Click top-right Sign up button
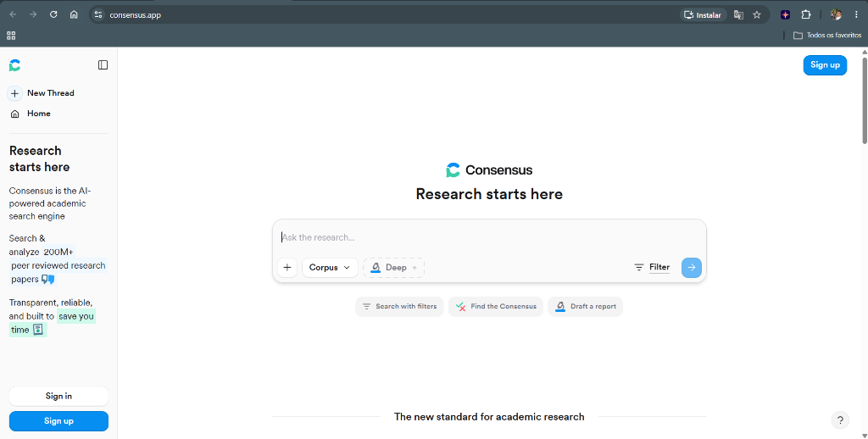This screenshot has width=868, height=439. (x=825, y=64)
